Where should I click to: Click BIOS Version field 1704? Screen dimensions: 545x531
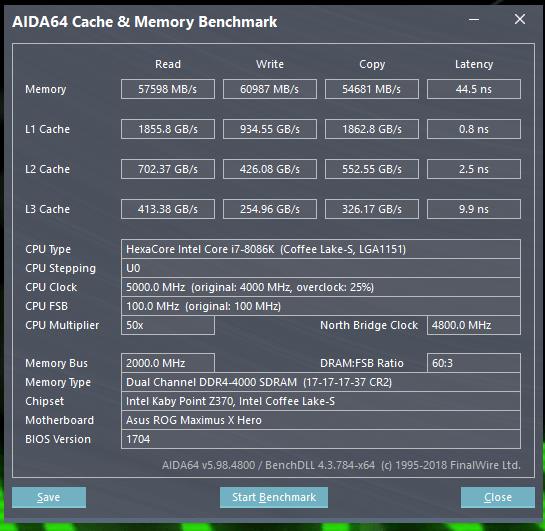click(321, 439)
